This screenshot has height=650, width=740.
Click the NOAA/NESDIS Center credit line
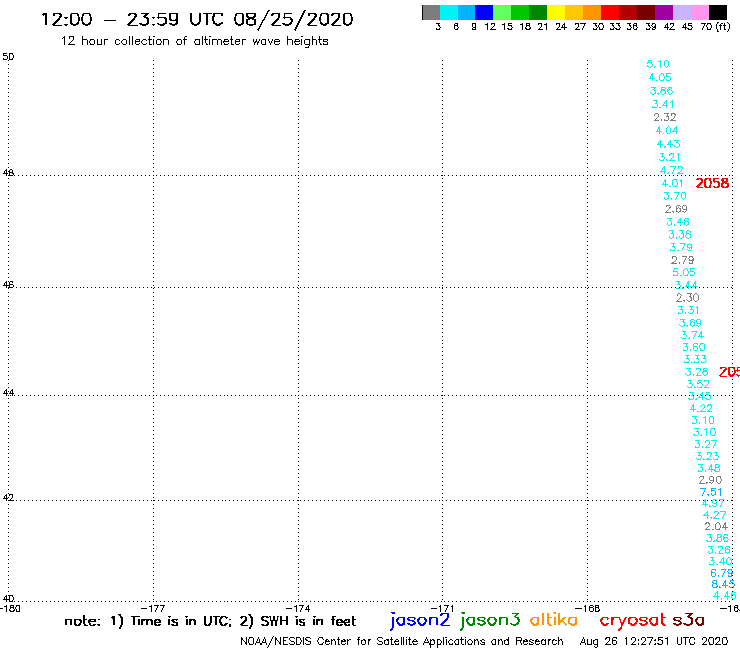point(402,641)
